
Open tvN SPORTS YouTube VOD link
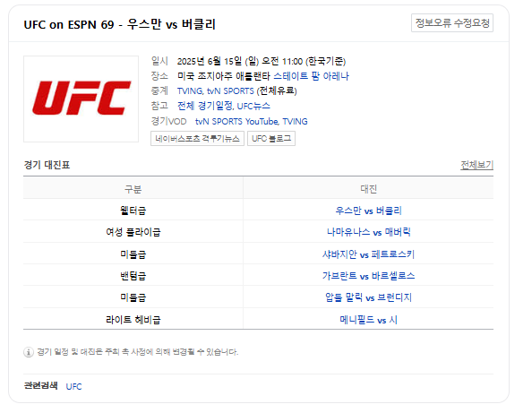pos(236,122)
